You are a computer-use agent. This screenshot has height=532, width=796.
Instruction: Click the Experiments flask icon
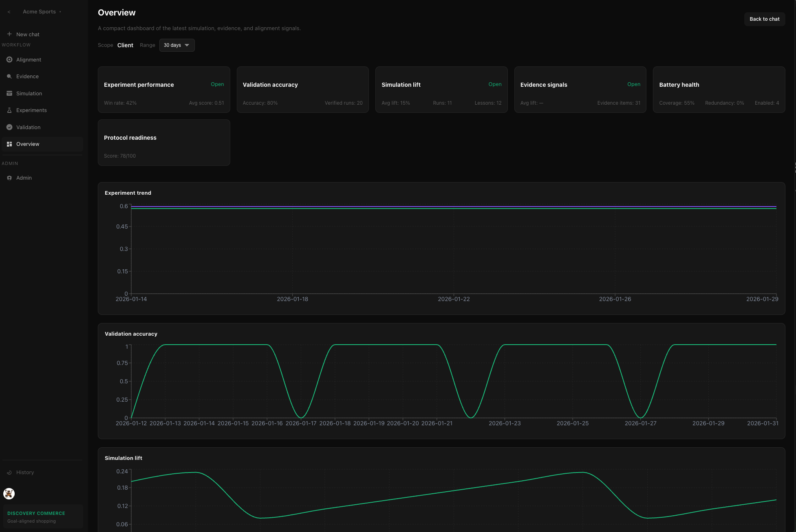pos(9,110)
